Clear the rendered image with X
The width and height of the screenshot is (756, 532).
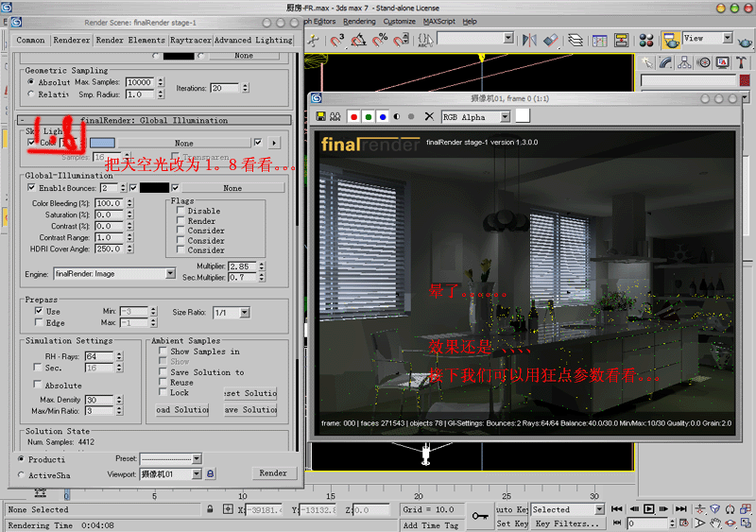(x=429, y=117)
